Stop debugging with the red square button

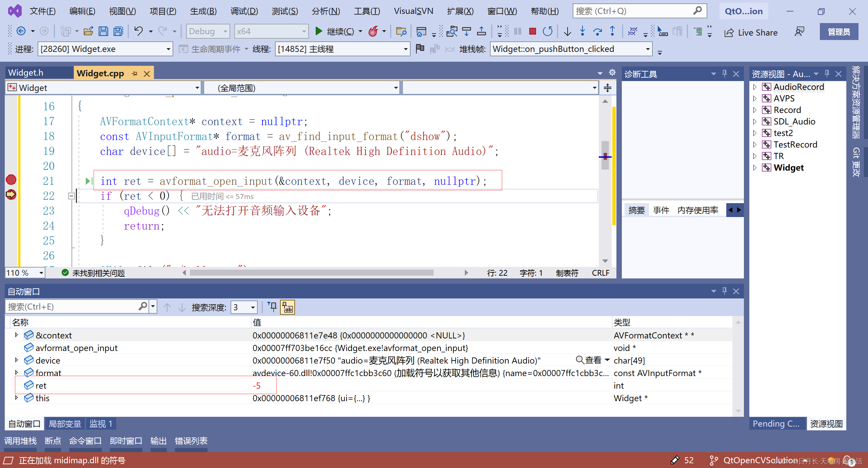532,32
